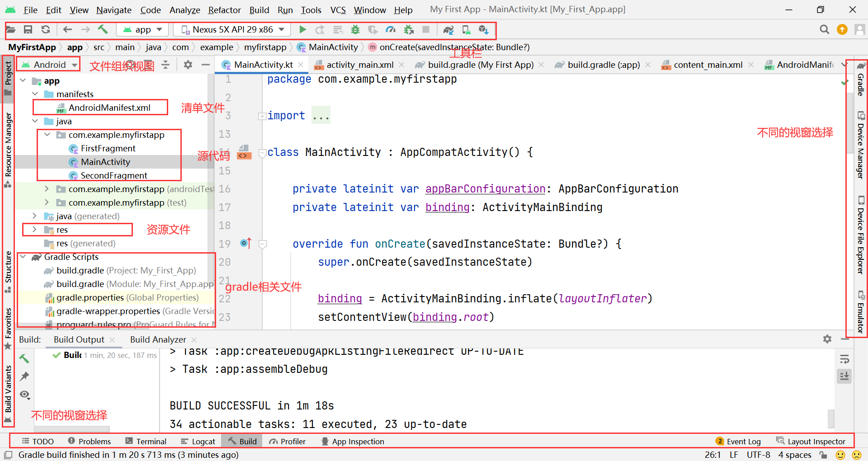868x461 pixels.
Task: Hide the Project panel with the minus icon
Action: pos(206,65)
